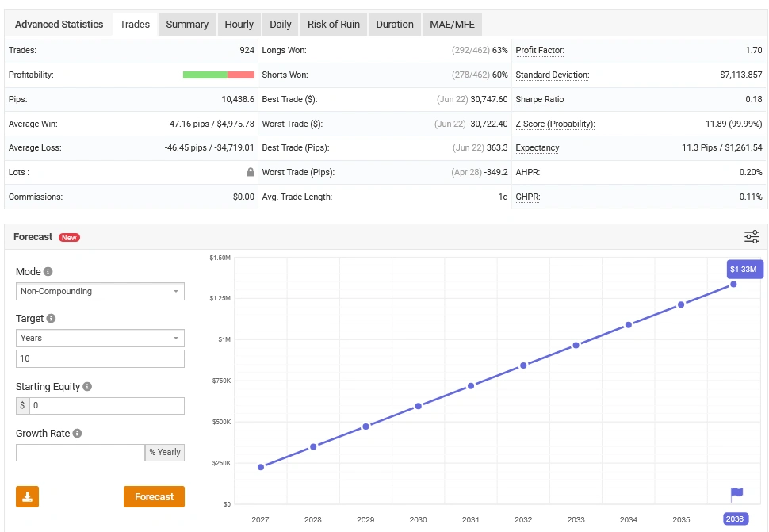Open the Years target dropdown
This screenshot has width=769, height=532.
[100, 338]
